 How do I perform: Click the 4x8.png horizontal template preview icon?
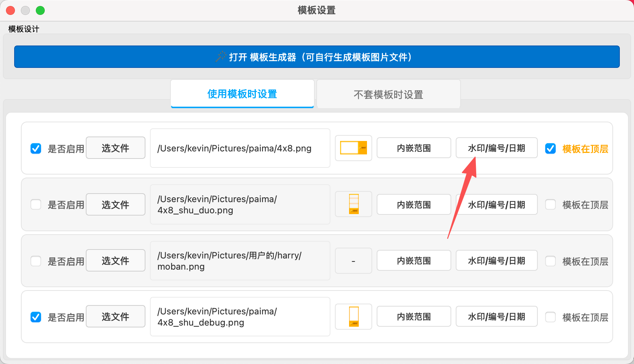tap(353, 148)
